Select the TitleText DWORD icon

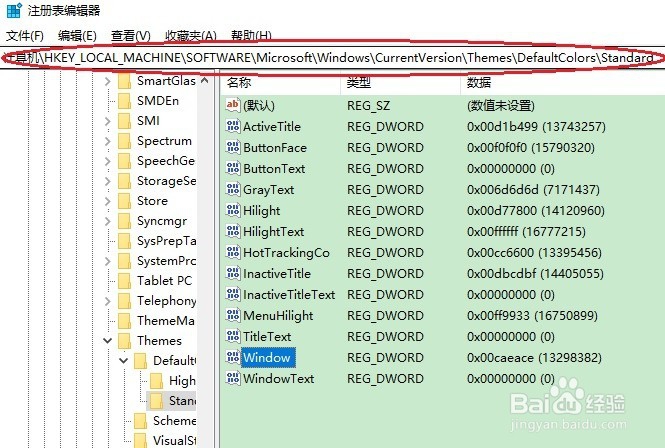tap(233, 336)
